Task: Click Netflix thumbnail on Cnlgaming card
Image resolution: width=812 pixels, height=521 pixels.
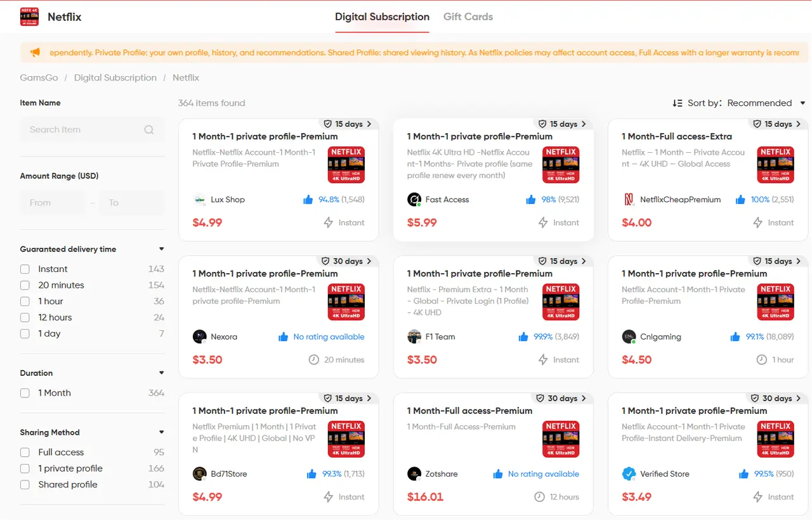Action: (775, 302)
